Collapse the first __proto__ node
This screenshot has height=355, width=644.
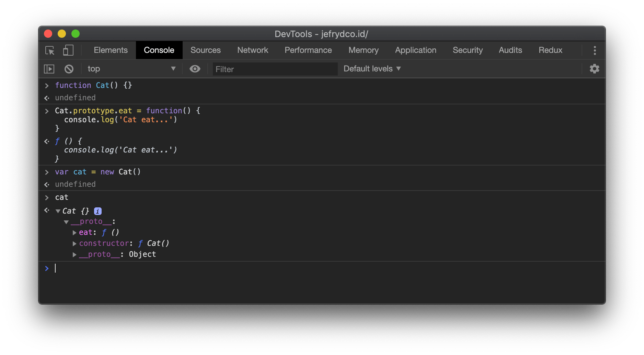pos(66,222)
